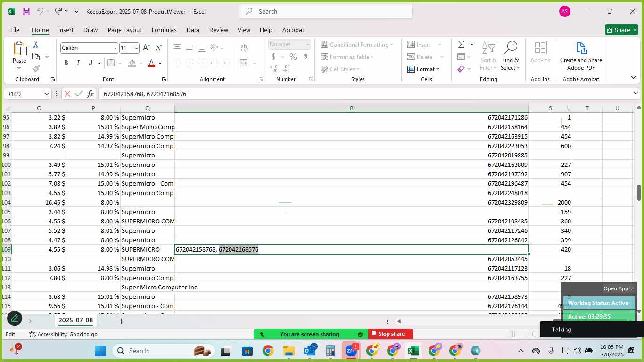
Task: Cancel the cell entry with X icon
Action: pyautogui.click(x=67, y=94)
